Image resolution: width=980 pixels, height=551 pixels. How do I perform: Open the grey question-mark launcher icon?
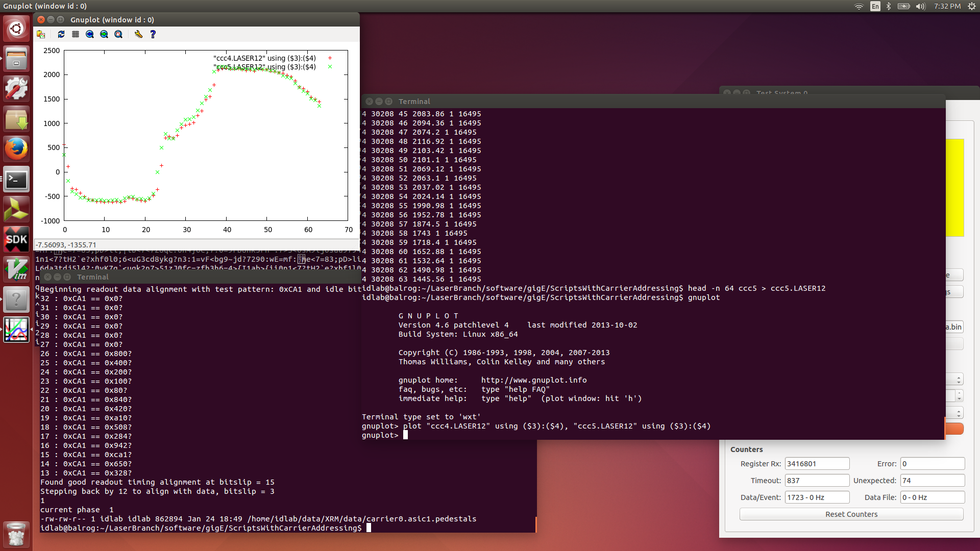point(16,299)
